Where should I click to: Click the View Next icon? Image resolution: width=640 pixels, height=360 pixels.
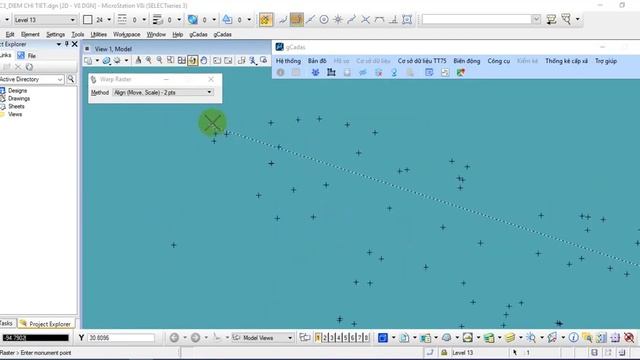(x=228, y=61)
